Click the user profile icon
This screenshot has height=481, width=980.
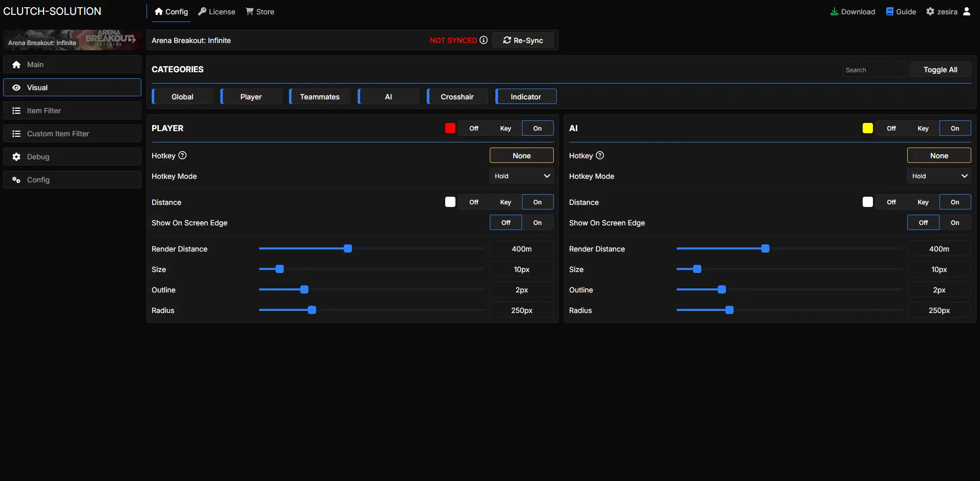pos(967,12)
